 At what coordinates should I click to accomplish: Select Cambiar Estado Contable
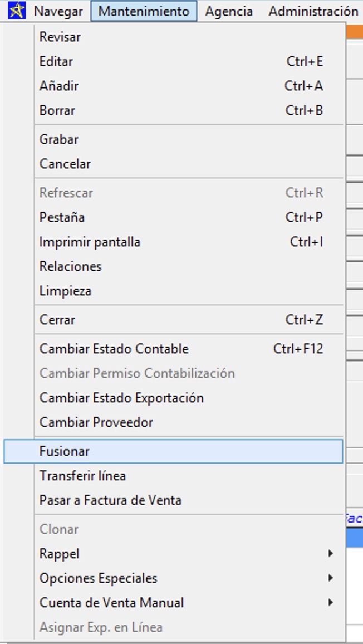(x=114, y=349)
